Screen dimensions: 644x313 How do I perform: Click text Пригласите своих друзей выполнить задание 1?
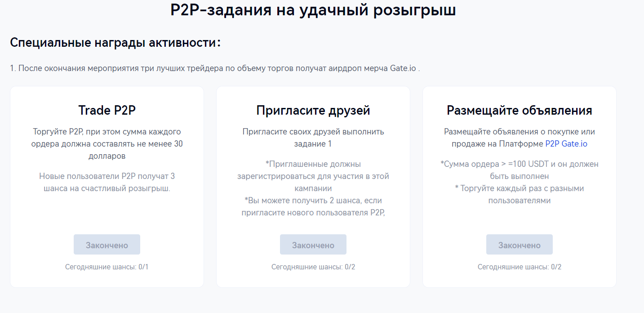313,138
